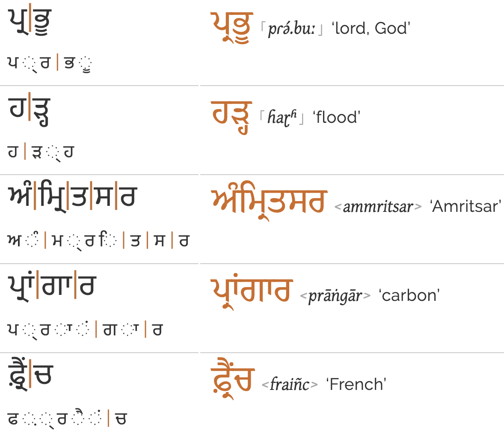The width and height of the screenshot is (504, 440).
Task: Click the 'lord, God' translation text
Action: (x=371, y=29)
